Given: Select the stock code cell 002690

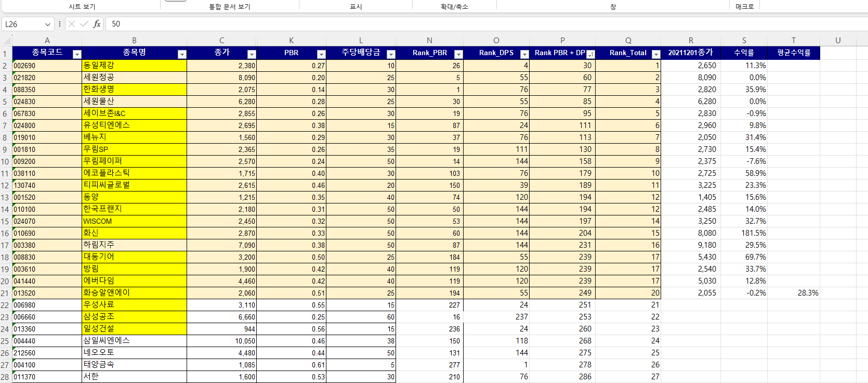Looking at the screenshot, I should (x=47, y=66).
